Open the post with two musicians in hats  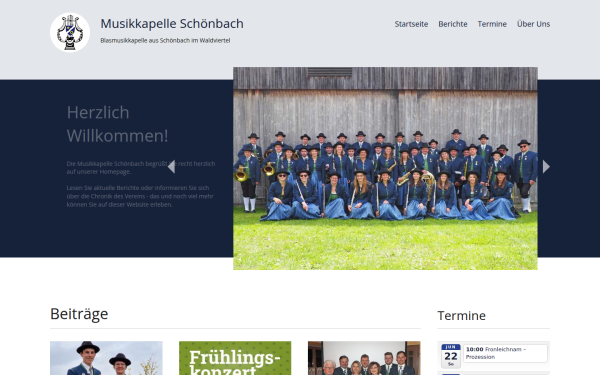pyautogui.click(x=106, y=358)
